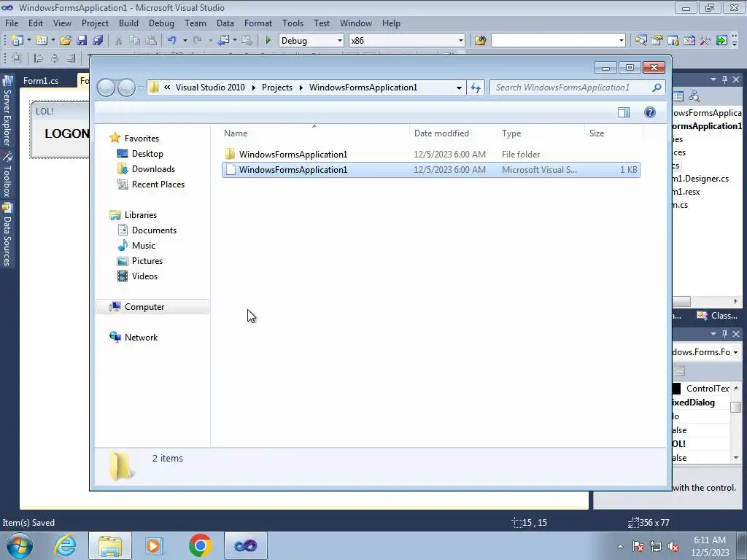Open Internet Explorer from the taskbar
The width and height of the screenshot is (747, 560).
click(x=65, y=545)
